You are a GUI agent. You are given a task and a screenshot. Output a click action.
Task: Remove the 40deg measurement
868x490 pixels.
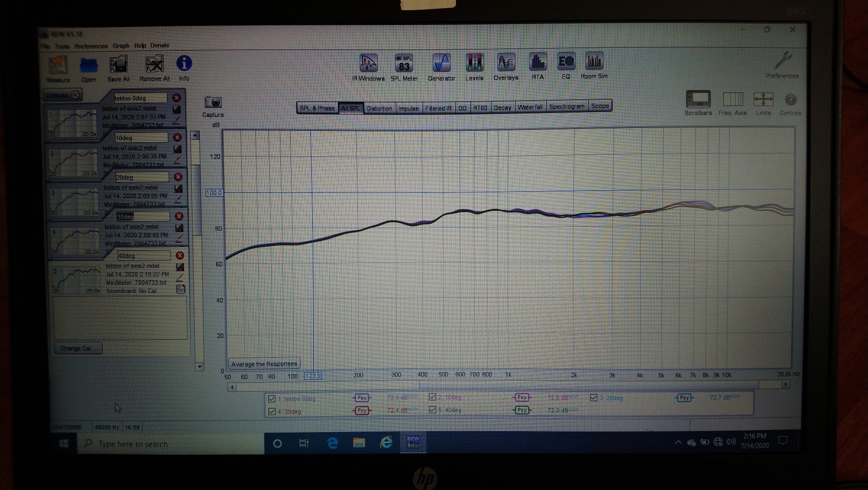180,255
